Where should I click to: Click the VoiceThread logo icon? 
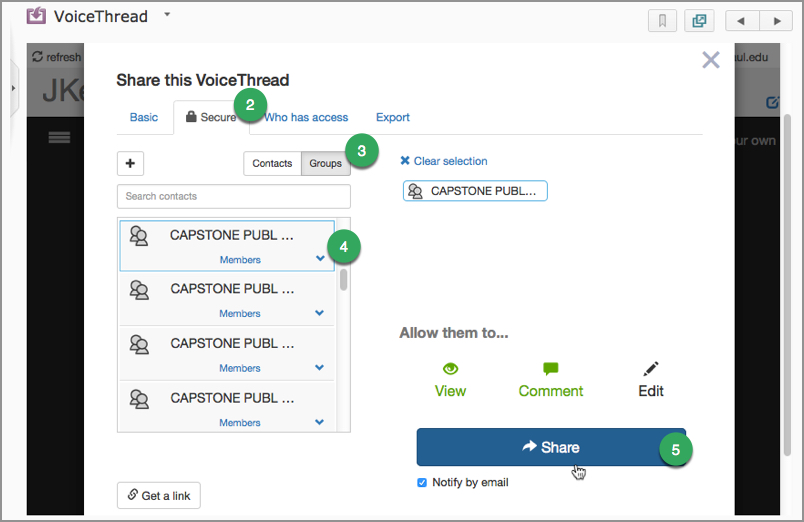[36, 16]
